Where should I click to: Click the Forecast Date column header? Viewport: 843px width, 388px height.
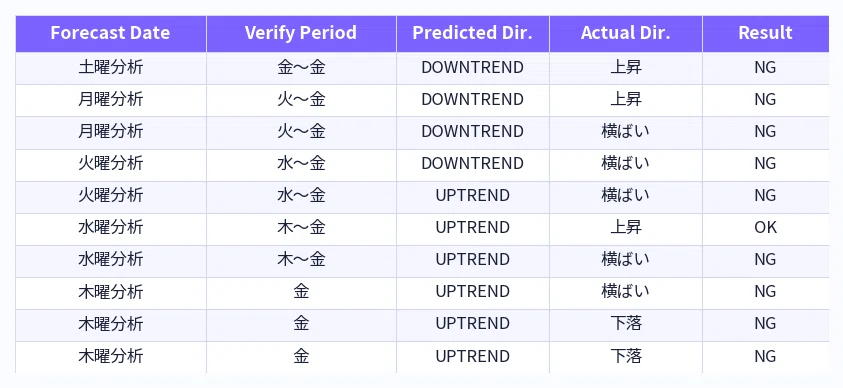111,34
